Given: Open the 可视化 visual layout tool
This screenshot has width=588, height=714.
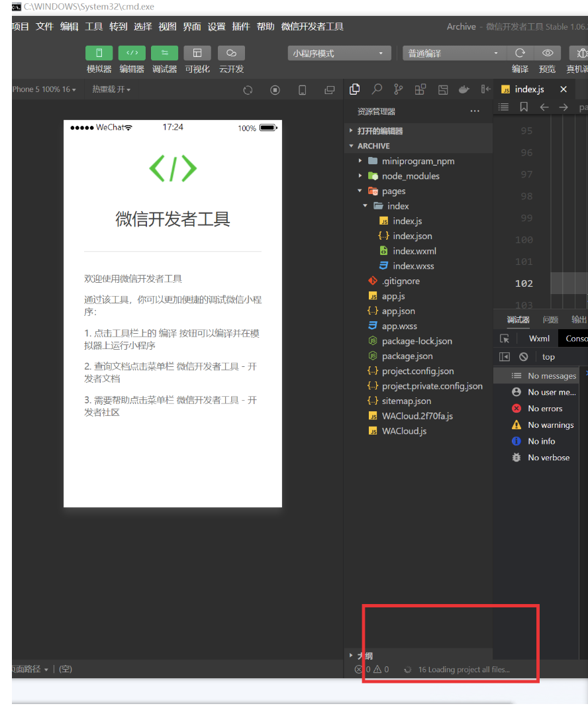Looking at the screenshot, I should point(197,53).
